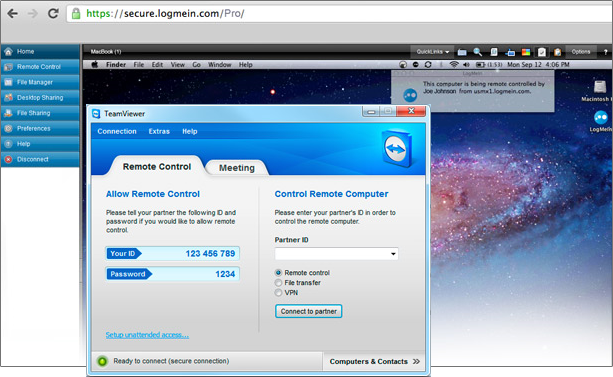The height and width of the screenshot is (377, 613).
Task: Select Remote Control in the sidebar
Action: (x=40, y=67)
